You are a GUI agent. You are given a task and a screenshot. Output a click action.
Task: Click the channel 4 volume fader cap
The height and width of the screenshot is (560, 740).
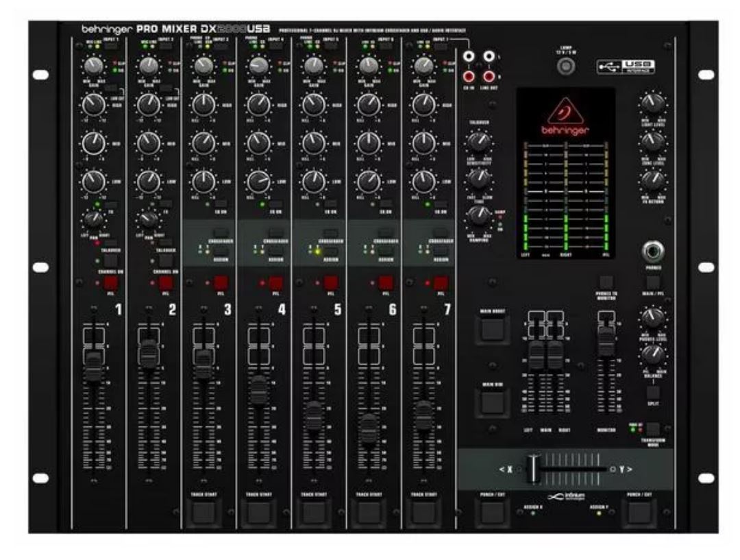pyautogui.click(x=258, y=390)
